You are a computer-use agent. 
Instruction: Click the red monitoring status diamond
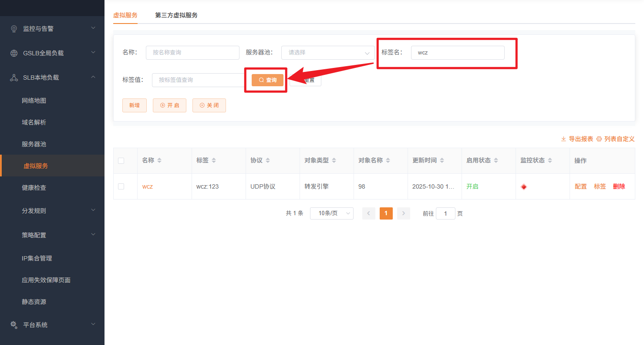tap(524, 186)
